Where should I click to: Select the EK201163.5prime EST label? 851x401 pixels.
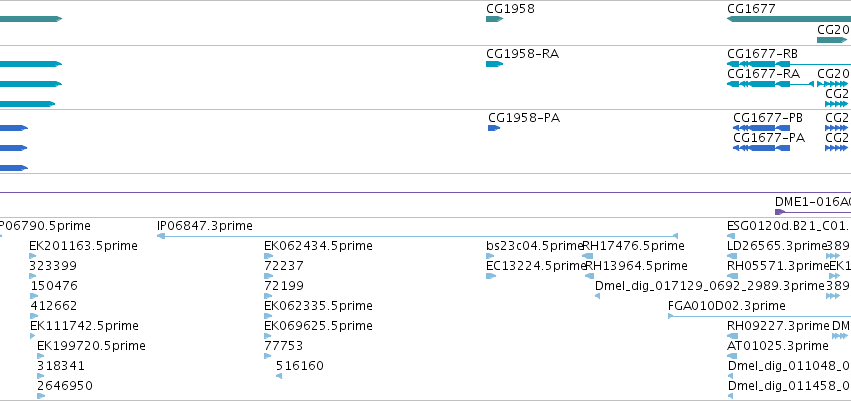pos(84,246)
